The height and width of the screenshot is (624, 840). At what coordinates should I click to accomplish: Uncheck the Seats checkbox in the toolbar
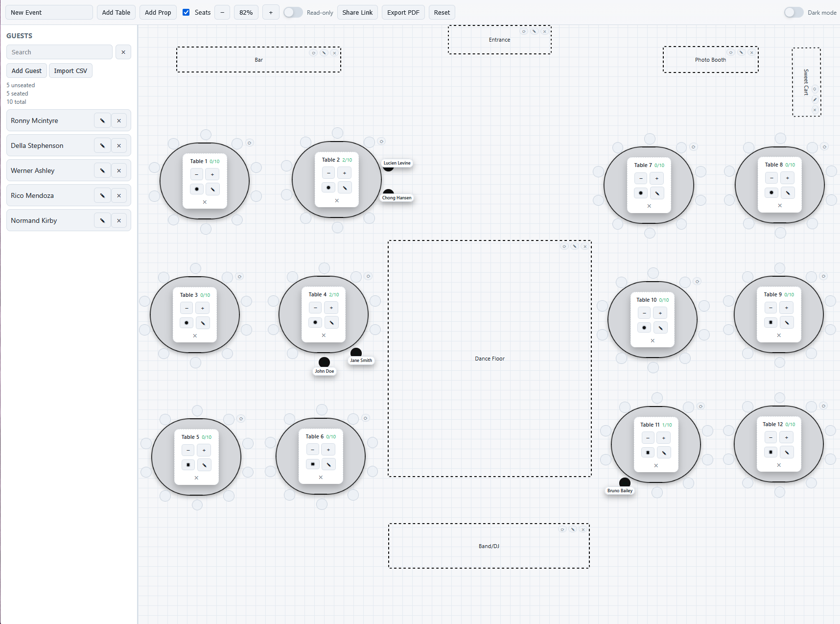186,12
